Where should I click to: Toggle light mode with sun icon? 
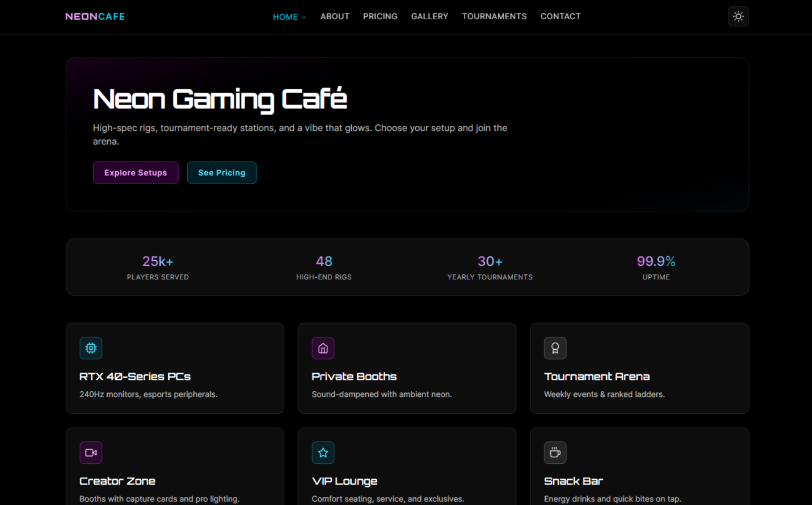(738, 16)
